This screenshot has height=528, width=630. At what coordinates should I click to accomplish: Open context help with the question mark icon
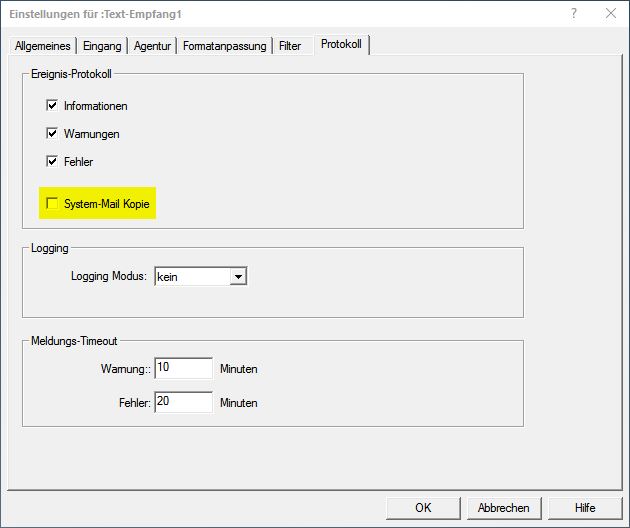pyautogui.click(x=574, y=13)
